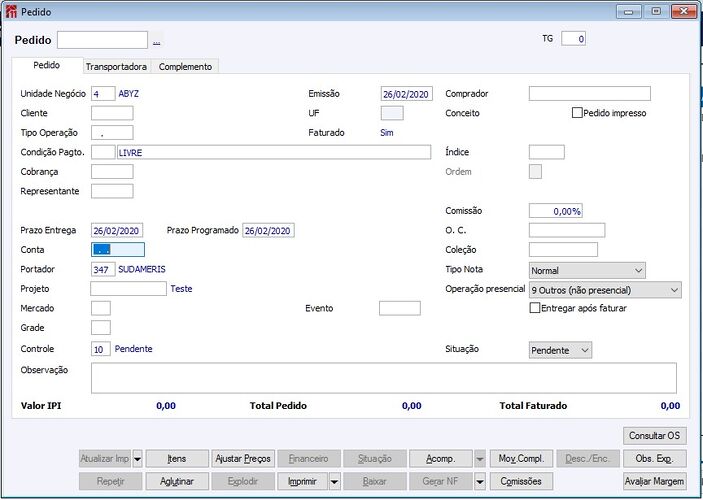Open the Atualizar Imp arrow dropdown
The width and height of the screenshot is (703, 500).
pos(138,459)
